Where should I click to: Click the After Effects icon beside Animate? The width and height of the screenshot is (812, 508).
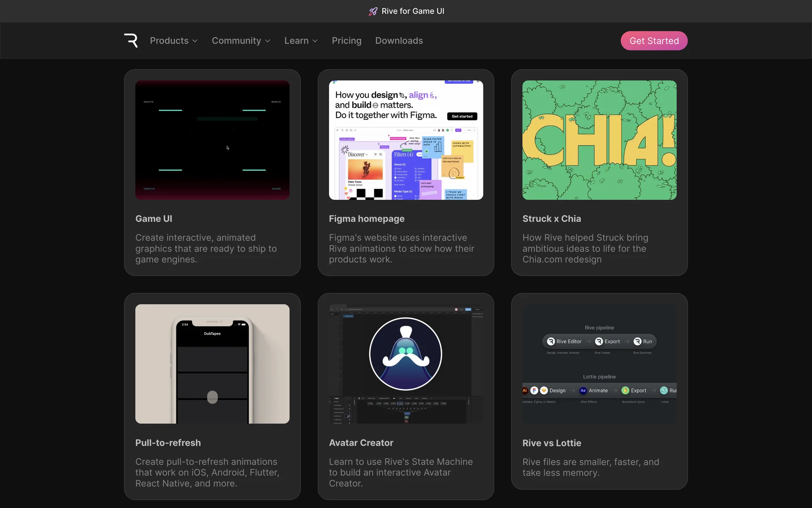click(583, 391)
